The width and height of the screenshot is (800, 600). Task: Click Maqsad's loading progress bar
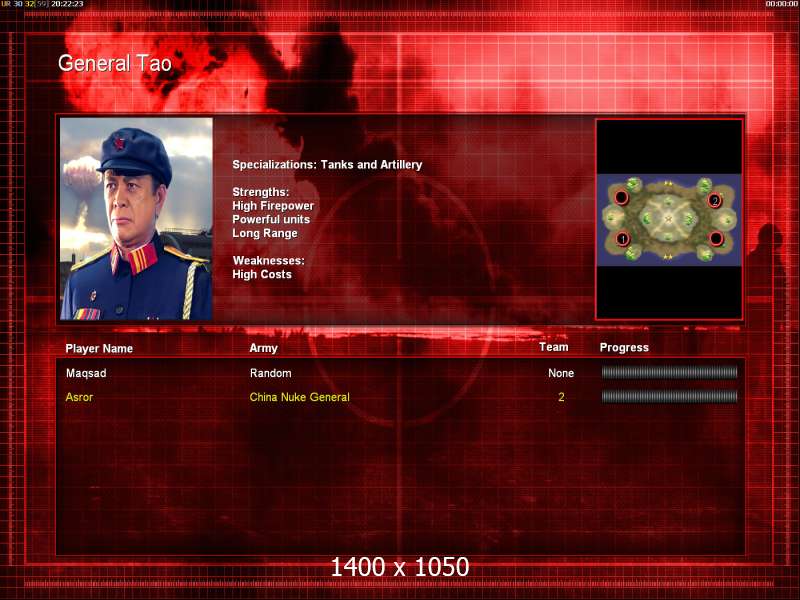point(669,373)
